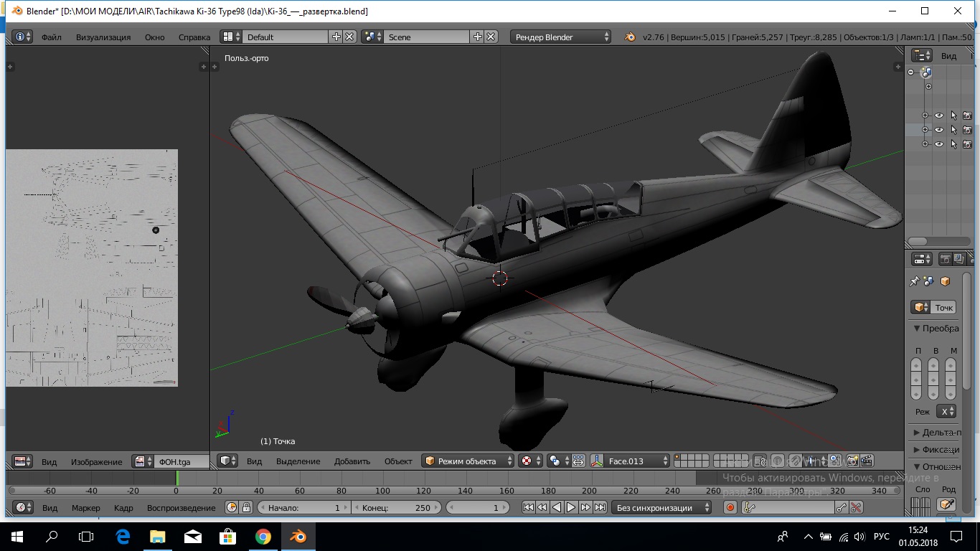Click the transform manipulator axes icon
Viewport: 980px width, 551px height.
[596, 461]
